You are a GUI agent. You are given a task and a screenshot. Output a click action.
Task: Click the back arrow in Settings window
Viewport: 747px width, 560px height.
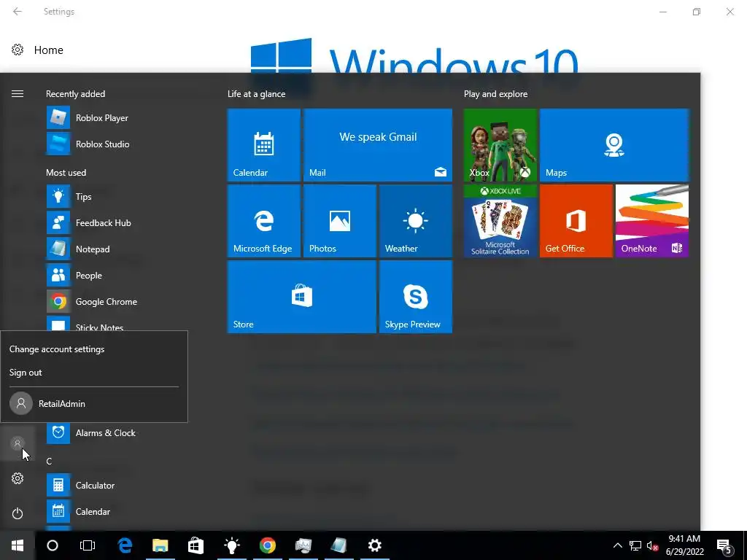tap(18, 12)
